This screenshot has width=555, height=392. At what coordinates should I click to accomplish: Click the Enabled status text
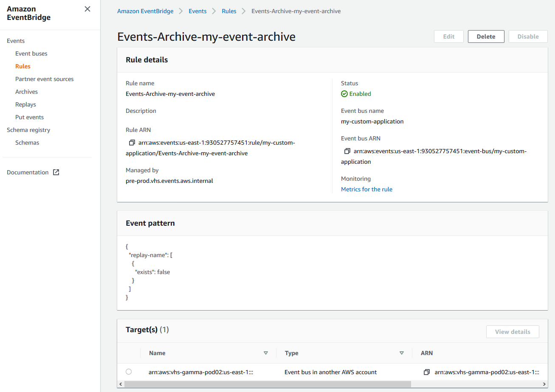click(360, 94)
